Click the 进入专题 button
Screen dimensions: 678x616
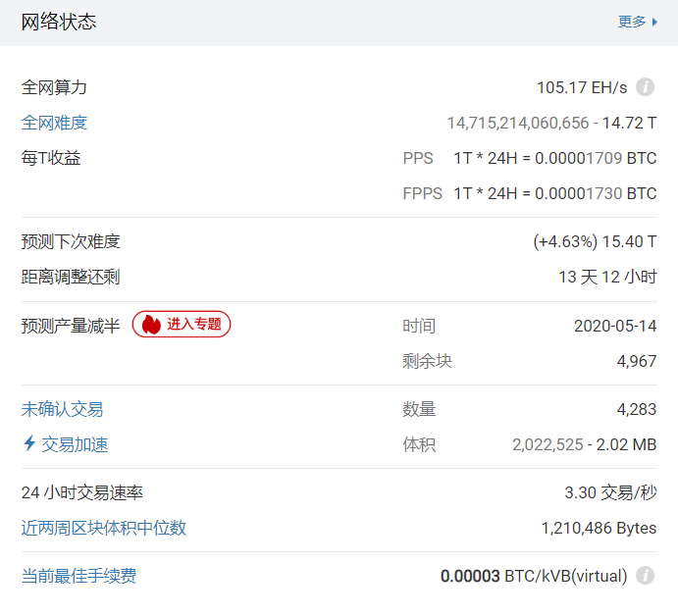(x=182, y=324)
